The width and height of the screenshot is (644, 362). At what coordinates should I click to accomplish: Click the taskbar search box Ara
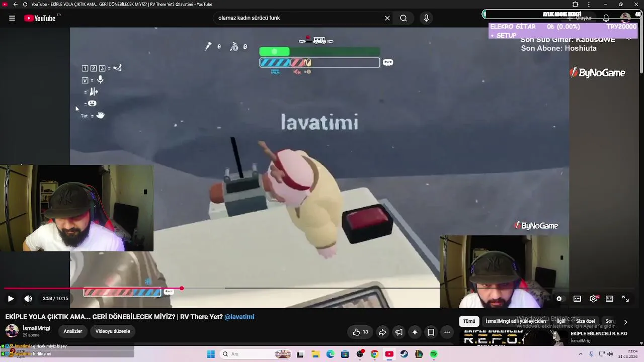click(x=256, y=354)
